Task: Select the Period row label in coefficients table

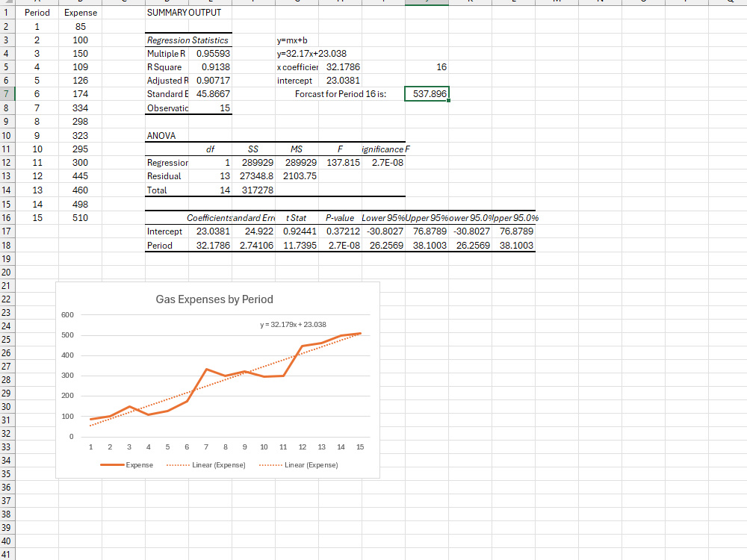Action: pos(167,245)
